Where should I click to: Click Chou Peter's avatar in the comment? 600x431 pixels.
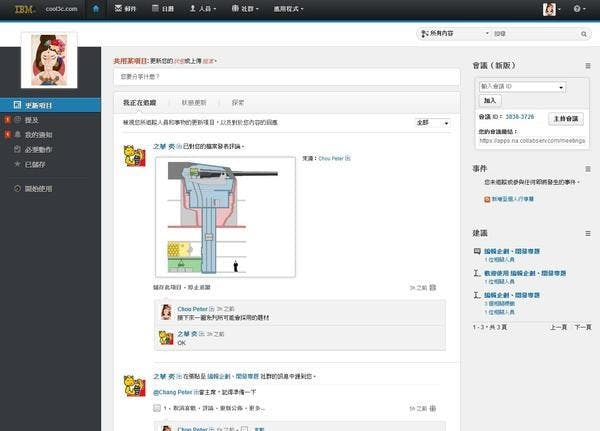pos(166,312)
